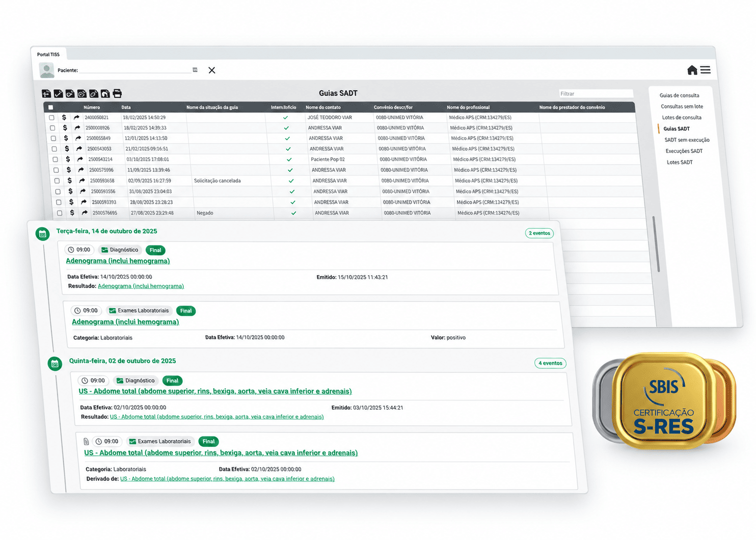This screenshot has width=756, height=540.
Task: Go to Execuções SADT in the side menu
Action: [x=684, y=151]
